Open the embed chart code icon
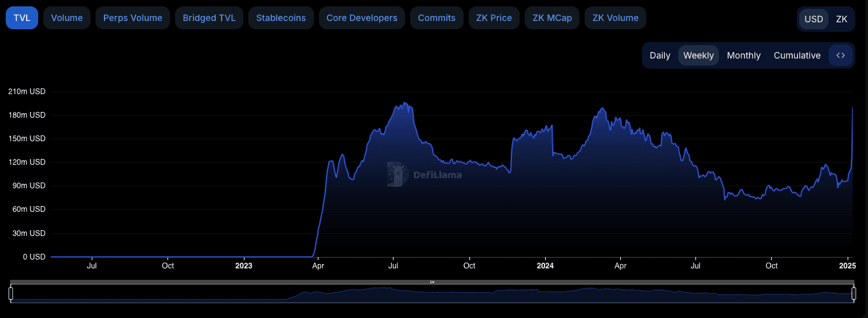Viewport: 868px width, 318px height. pos(840,55)
